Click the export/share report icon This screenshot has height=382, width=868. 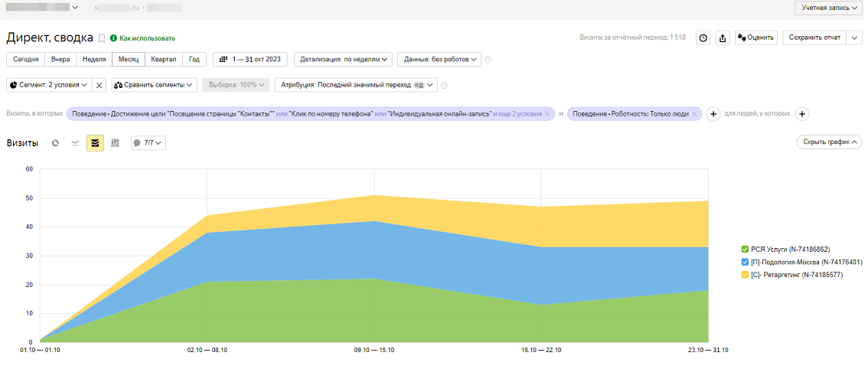click(x=722, y=38)
